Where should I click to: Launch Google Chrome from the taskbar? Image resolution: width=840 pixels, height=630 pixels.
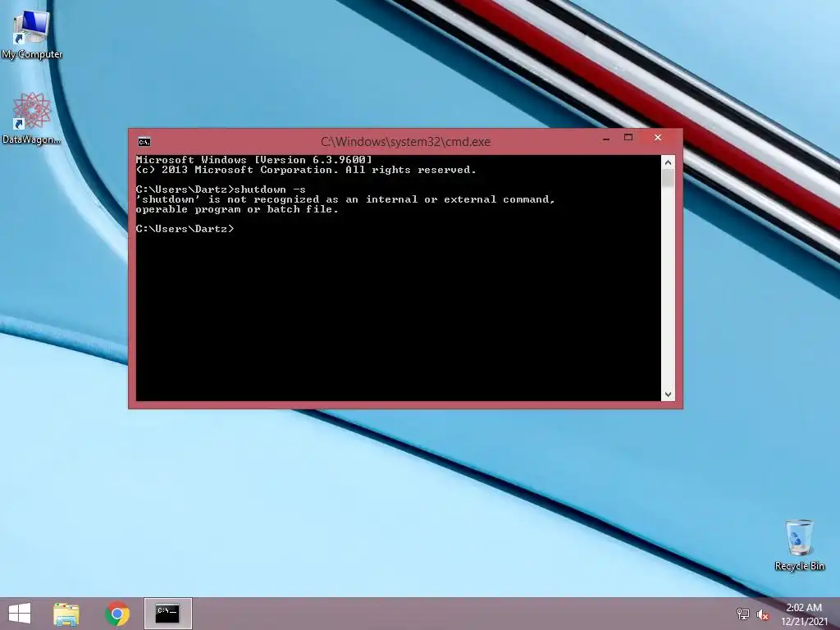[117, 614]
